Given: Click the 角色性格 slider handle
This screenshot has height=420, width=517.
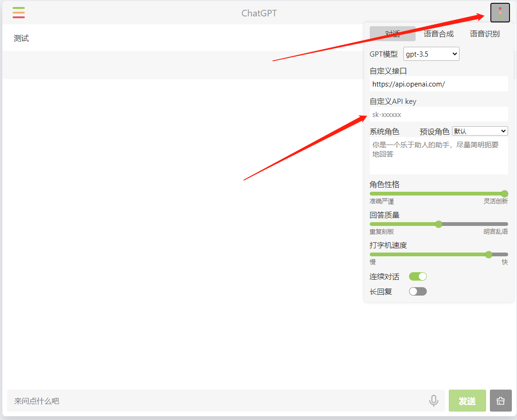Looking at the screenshot, I should click(504, 194).
